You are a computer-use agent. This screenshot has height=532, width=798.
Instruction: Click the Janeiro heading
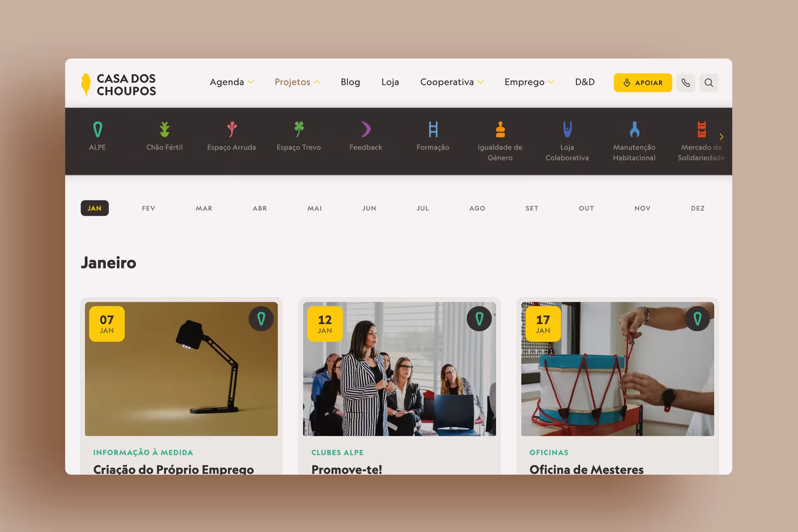coord(108,263)
